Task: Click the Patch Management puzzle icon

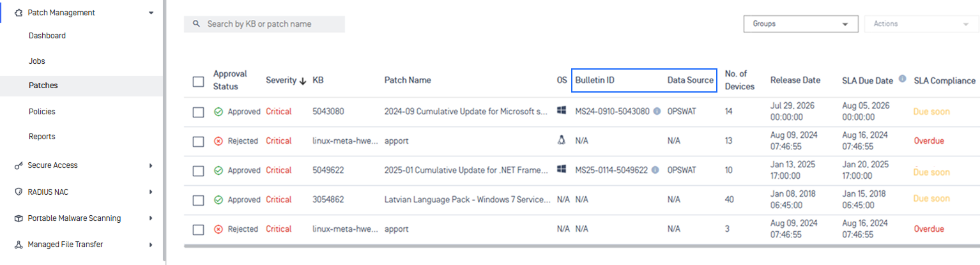Action: (18, 12)
